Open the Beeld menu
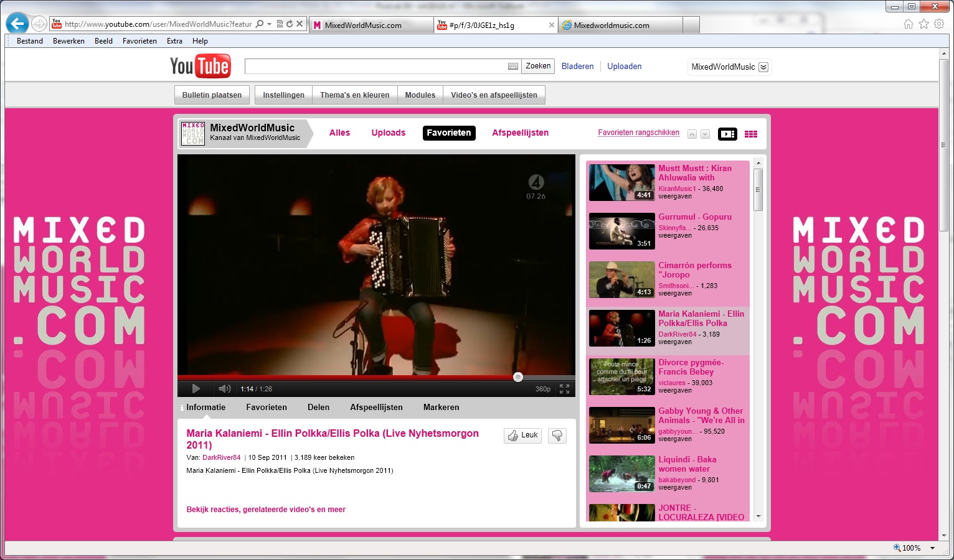The height and width of the screenshot is (560, 954). (x=103, y=41)
